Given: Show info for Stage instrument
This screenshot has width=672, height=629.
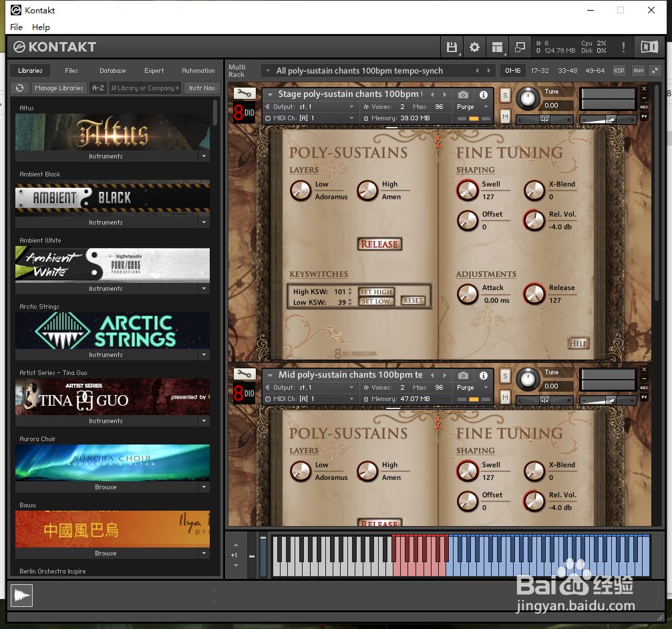Looking at the screenshot, I should 484,95.
